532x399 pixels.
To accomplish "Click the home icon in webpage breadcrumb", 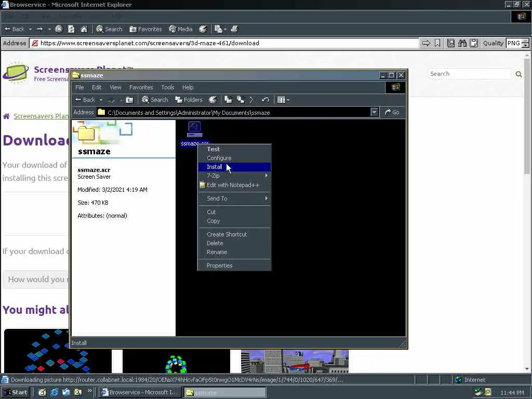I will [x=6, y=116].
